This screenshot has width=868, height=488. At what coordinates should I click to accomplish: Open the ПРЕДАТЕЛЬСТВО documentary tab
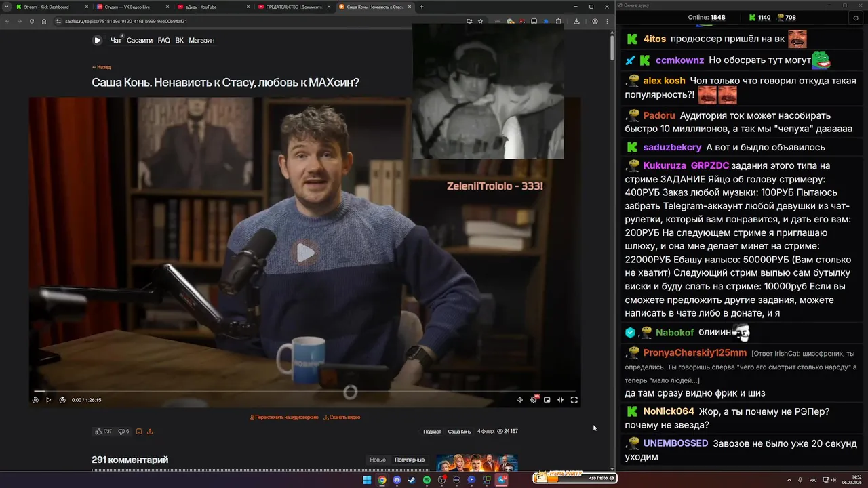click(x=294, y=7)
